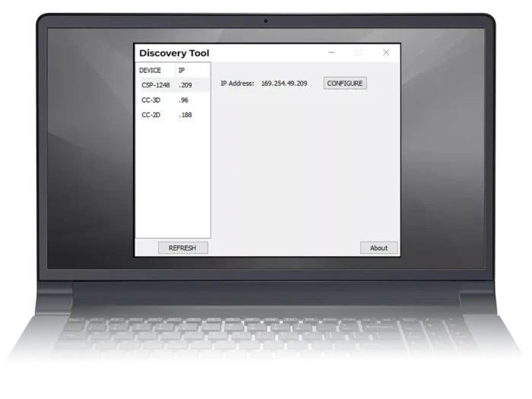Click the CONFIGURE button
The image size is (532, 399).
point(345,83)
